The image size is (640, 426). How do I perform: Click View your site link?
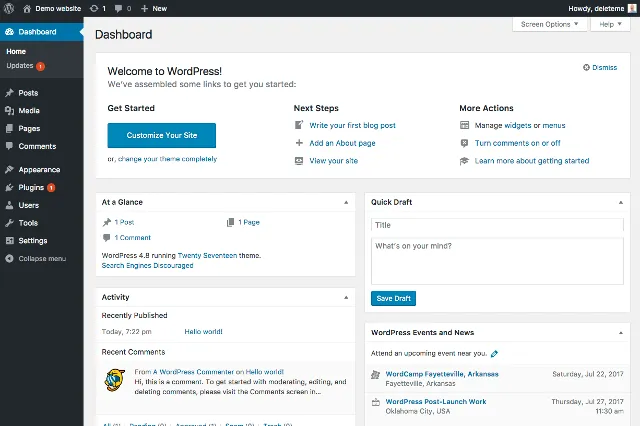333,161
